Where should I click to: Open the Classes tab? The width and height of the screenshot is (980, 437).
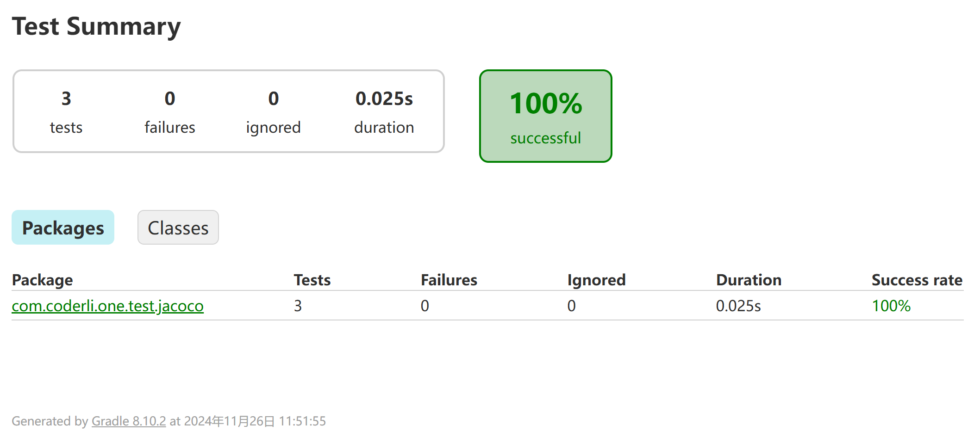178,228
